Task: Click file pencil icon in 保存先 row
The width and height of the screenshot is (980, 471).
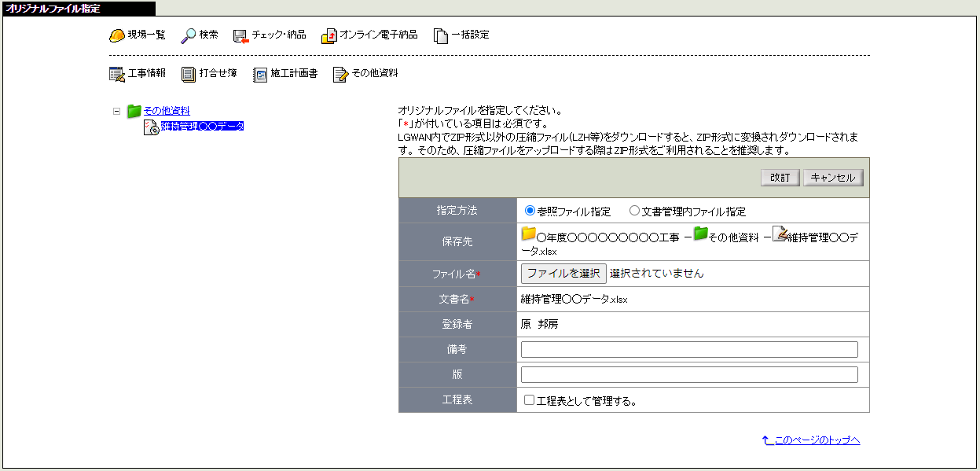Action: point(780,234)
